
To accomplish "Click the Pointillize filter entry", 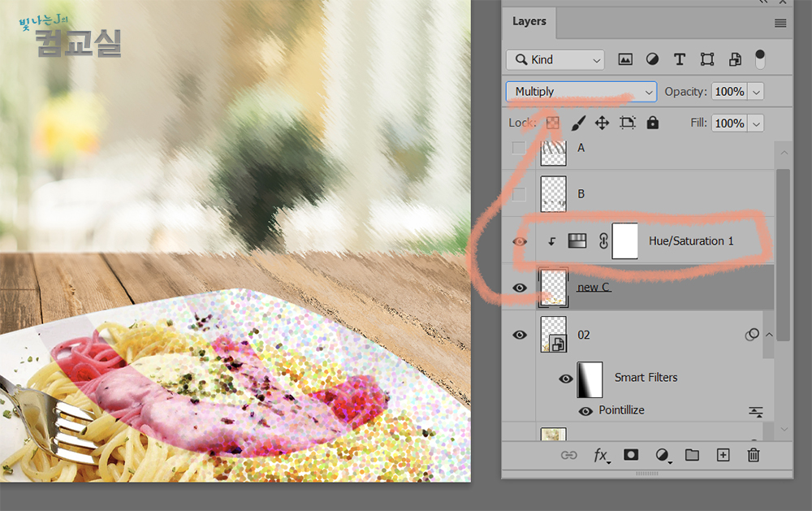I will click(621, 410).
